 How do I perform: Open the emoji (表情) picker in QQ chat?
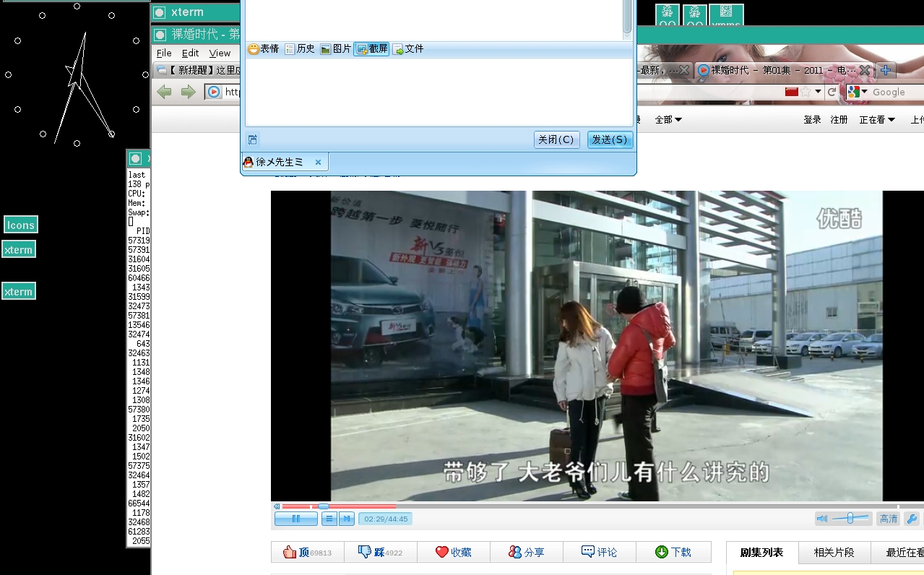[263, 49]
